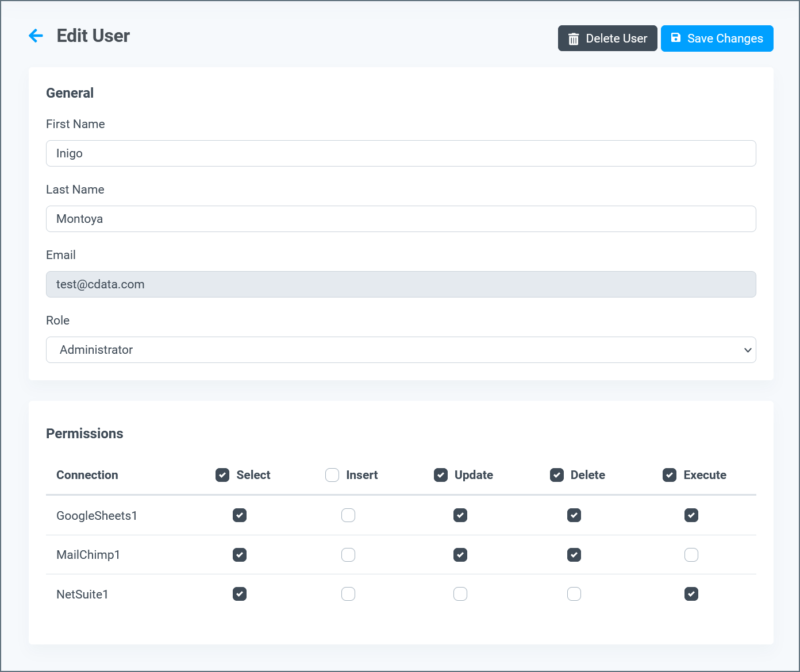Uncheck Delete for GoogleSheets1

574,515
